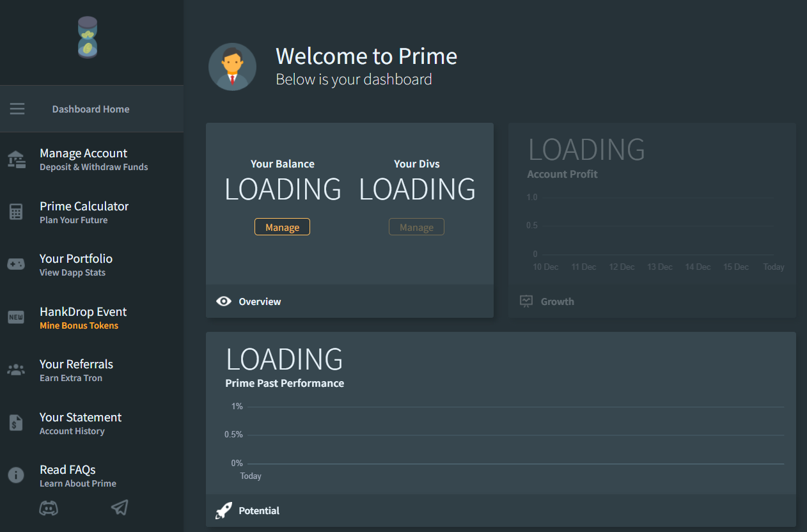The height and width of the screenshot is (532, 807).
Task: Click 'Below is your dashboard' text
Action: (354, 79)
